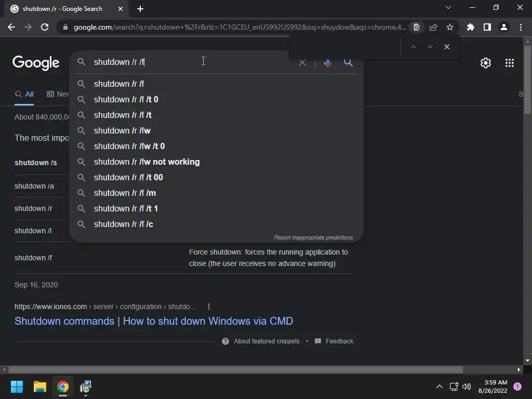Open the Chrome three-dot menu
Image resolution: width=532 pixels, height=399 pixels.
tap(521, 27)
